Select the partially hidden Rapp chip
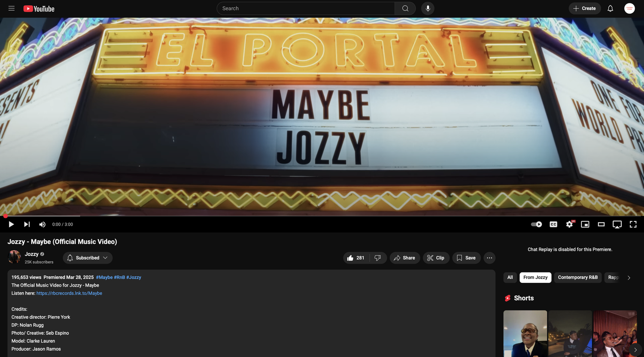 (613, 278)
